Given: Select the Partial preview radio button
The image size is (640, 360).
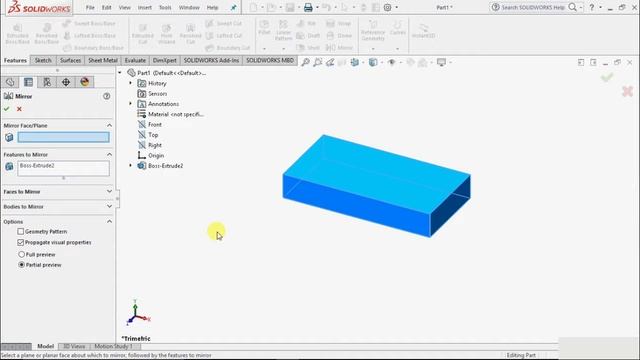Looking at the screenshot, I should pos(22,265).
